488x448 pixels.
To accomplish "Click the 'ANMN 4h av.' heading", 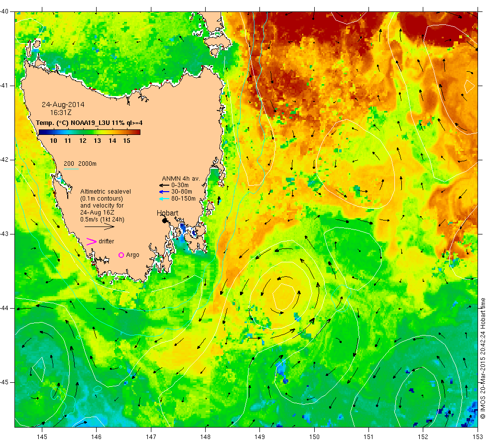I will click(181, 179).
